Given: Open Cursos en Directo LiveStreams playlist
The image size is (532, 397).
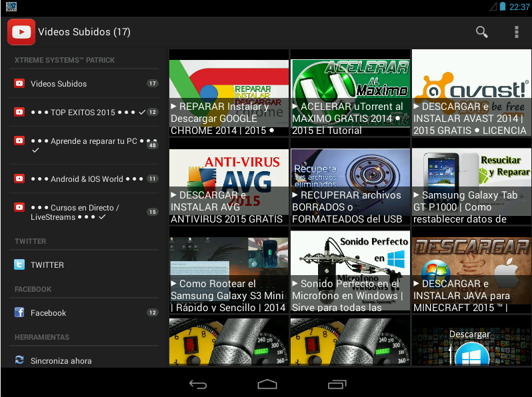Looking at the screenshot, I should (84, 212).
